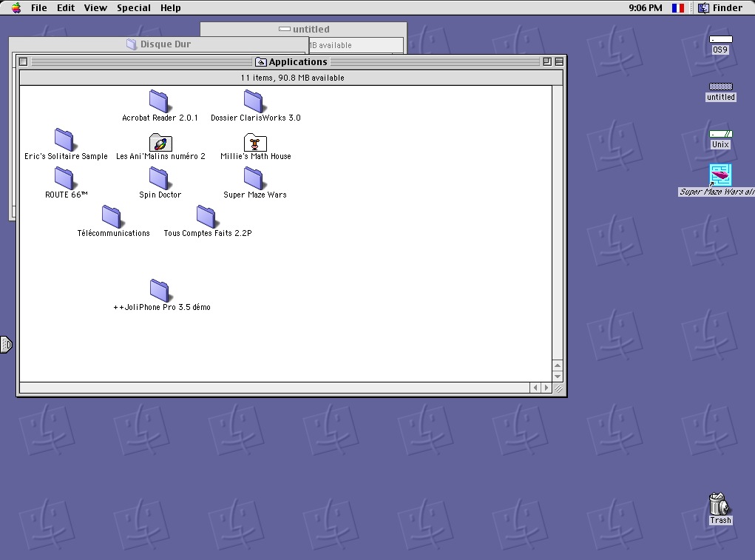Click the horizontal scrollbar right arrow

[x=546, y=388]
